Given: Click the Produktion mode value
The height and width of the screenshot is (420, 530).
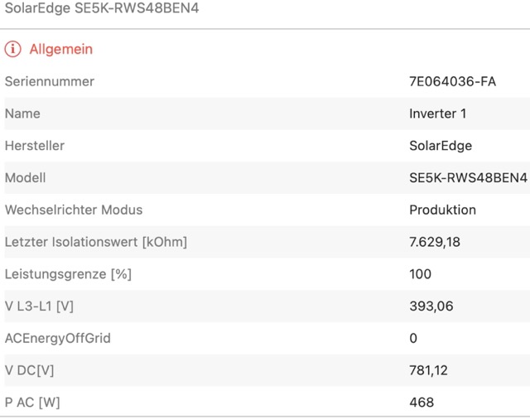Looking at the screenshot, I should pos(443,210).
